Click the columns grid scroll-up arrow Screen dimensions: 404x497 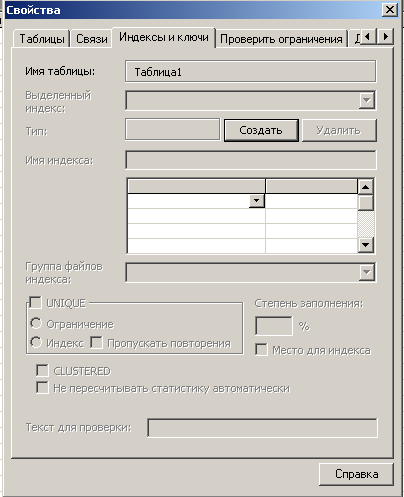[x=366, y=187]
